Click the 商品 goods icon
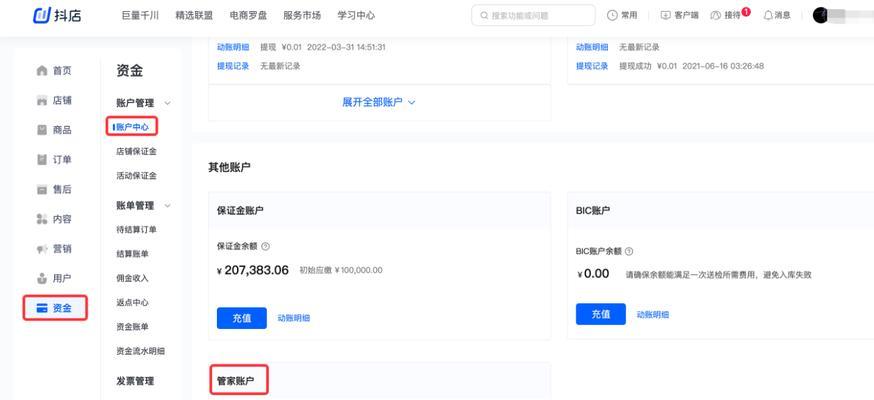Viewport: 874px width, 400px height. click(41, 130)
